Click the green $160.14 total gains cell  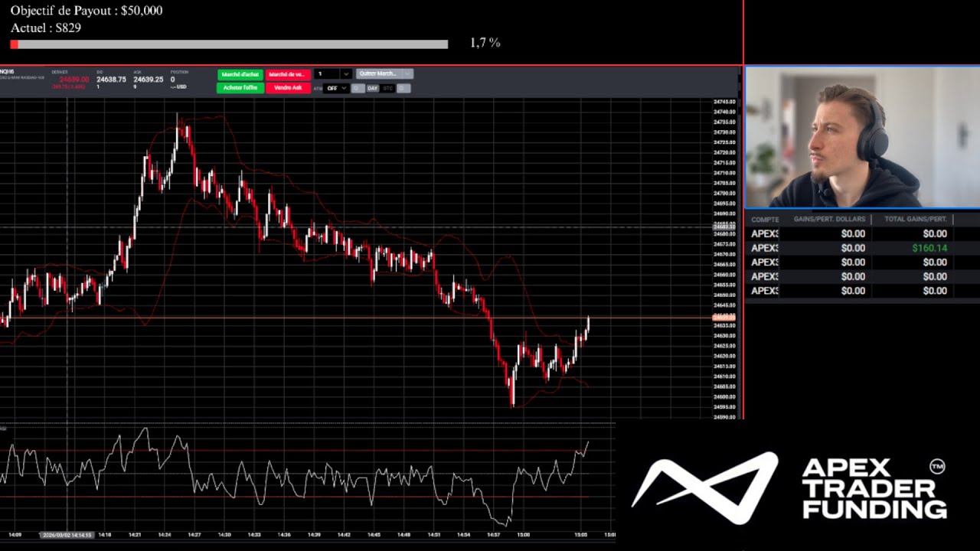[x=929, y=248]
